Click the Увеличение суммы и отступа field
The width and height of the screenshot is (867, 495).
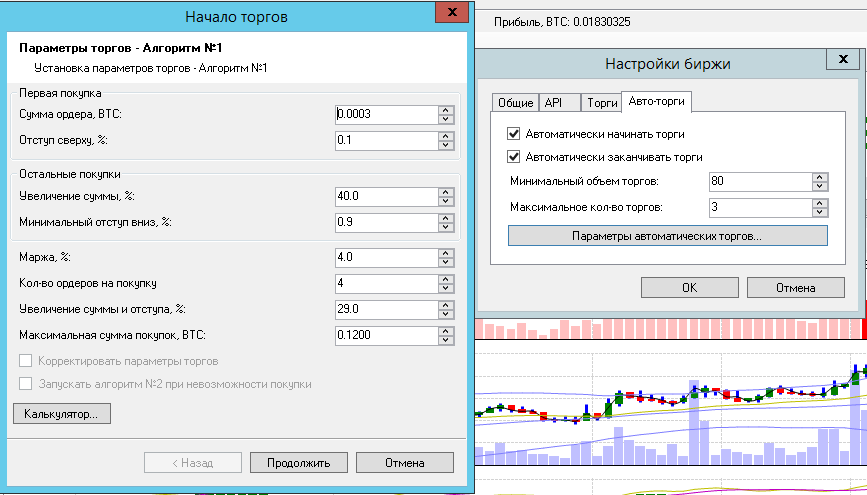(x=385, y=309)
